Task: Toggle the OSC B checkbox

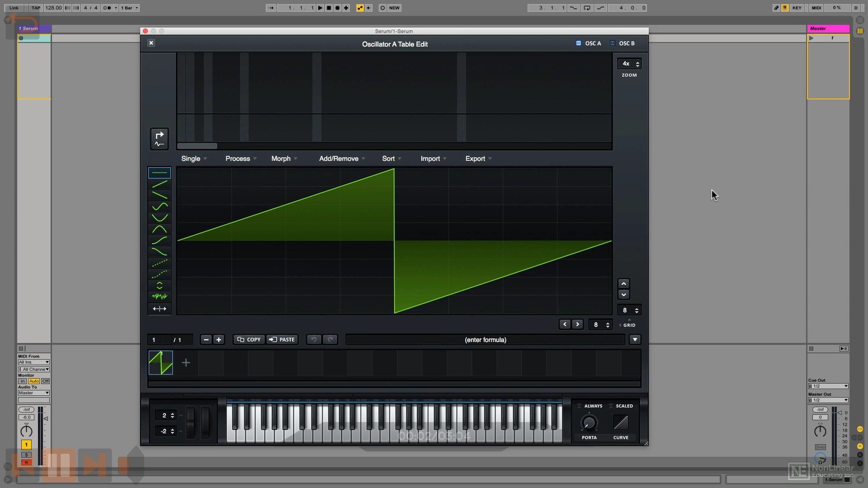Action: [613, 43]
